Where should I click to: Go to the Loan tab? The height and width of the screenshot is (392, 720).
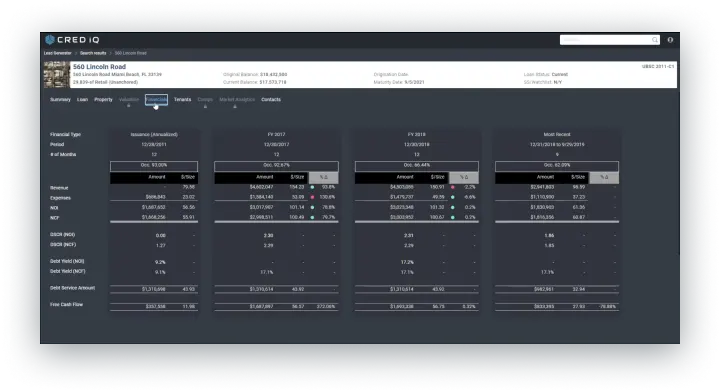pos(82,100)
